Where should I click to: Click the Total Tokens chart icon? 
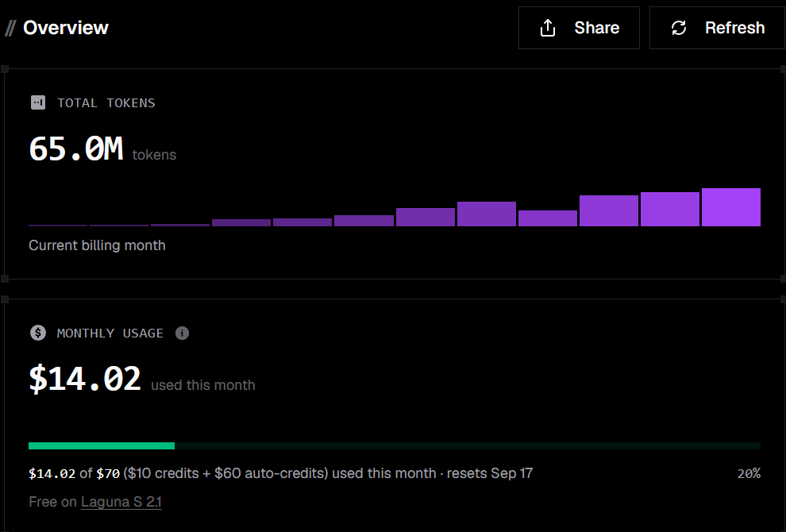click(38, 102)
